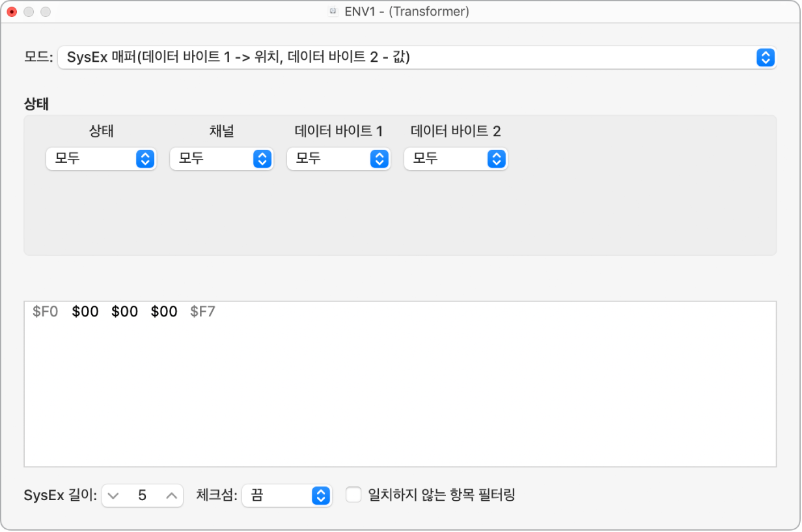Image resolution: width=802 pixels, height=532 pixels.
Task: Open the 데이터 바이트 2 popup
Action: [455, 158]
